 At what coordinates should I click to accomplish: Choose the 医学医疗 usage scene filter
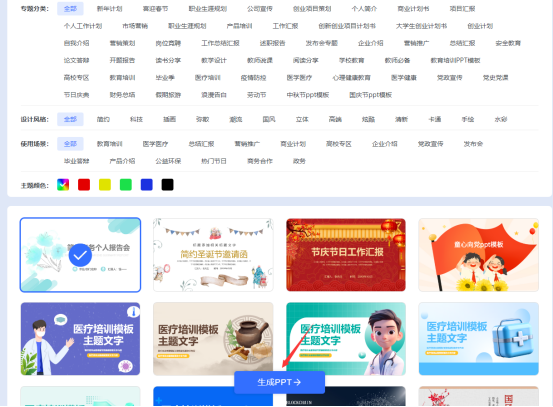point(156,144)
